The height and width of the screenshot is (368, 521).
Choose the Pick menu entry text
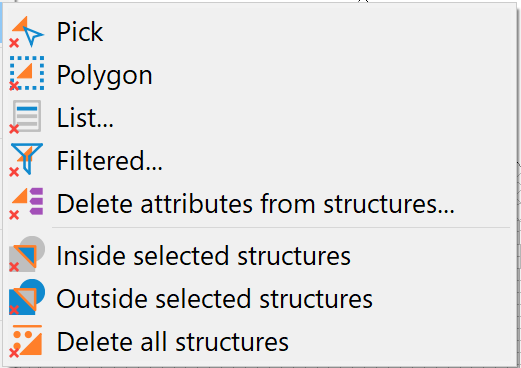(80, 32)
